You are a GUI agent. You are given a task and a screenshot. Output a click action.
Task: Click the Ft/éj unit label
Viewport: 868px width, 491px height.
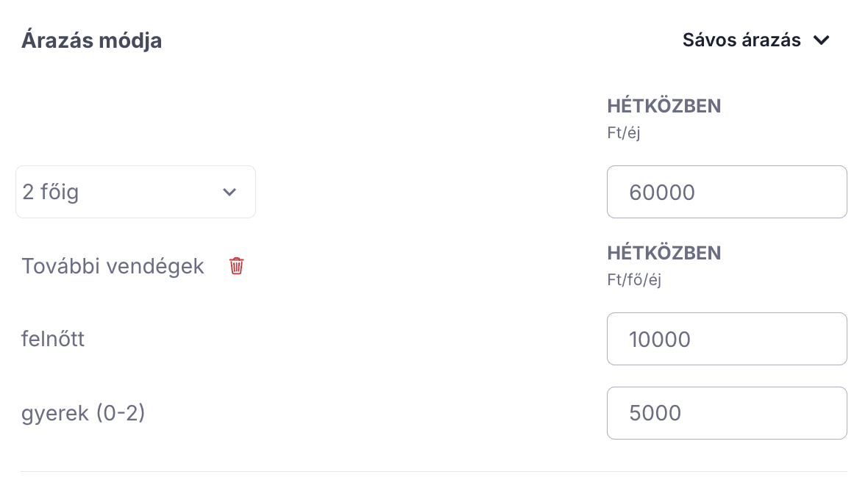pos(623,133)
